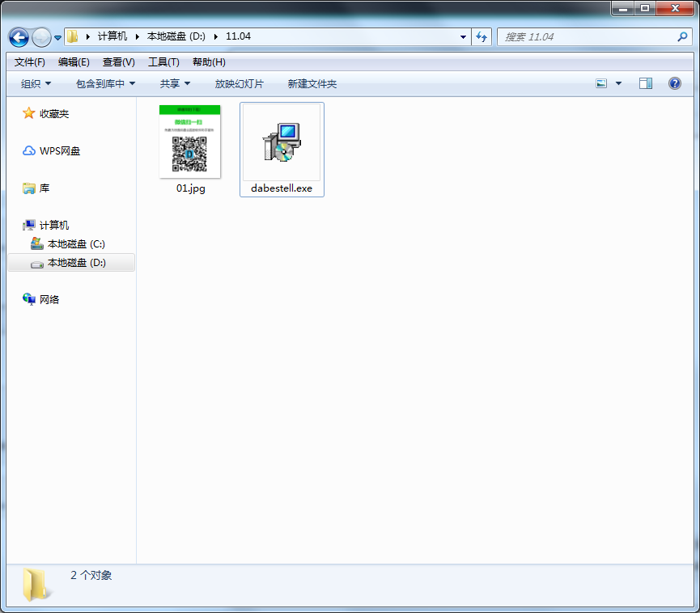Open help with the question mark icon
700x613 pixels.
coord(675,83)
